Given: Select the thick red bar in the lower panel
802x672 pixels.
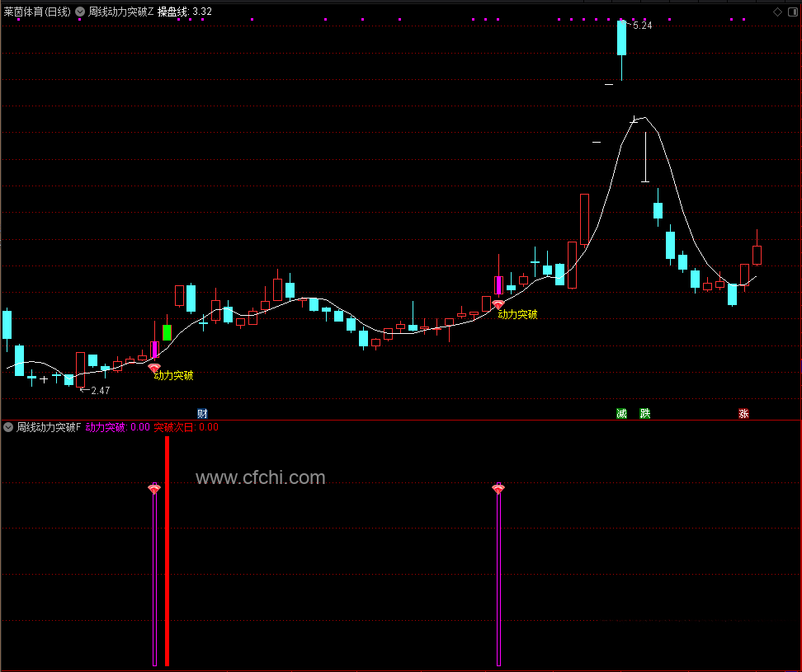Looking at the screenshot, I should pyautogui.click(x=167, y=551).
